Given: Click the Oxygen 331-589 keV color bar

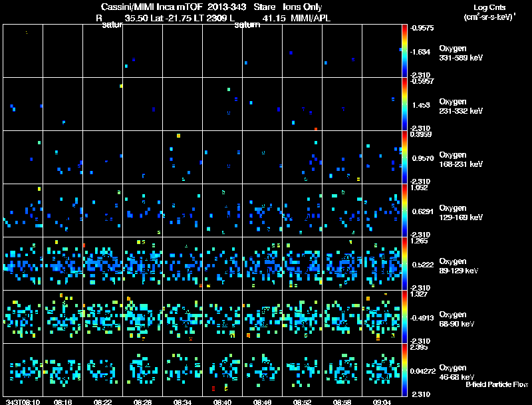Looking at the screenshot, I should coord(406,51).
